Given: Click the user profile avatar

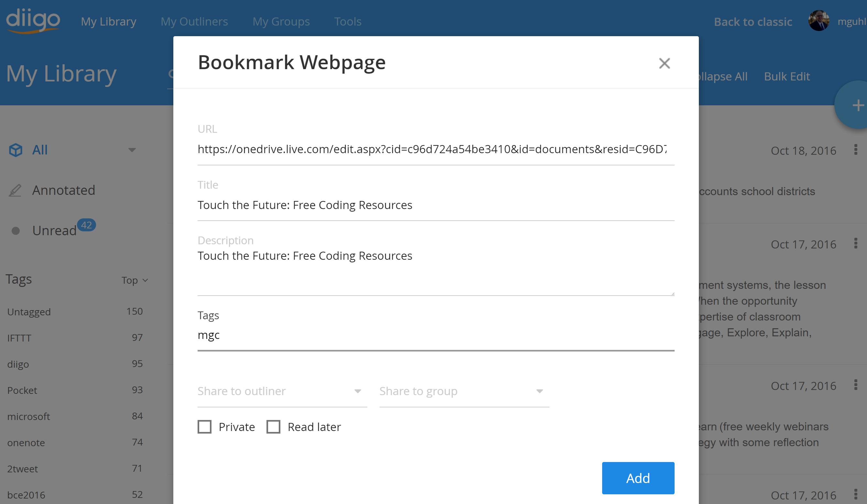Looking at the screenshot, I should (818, 21).
